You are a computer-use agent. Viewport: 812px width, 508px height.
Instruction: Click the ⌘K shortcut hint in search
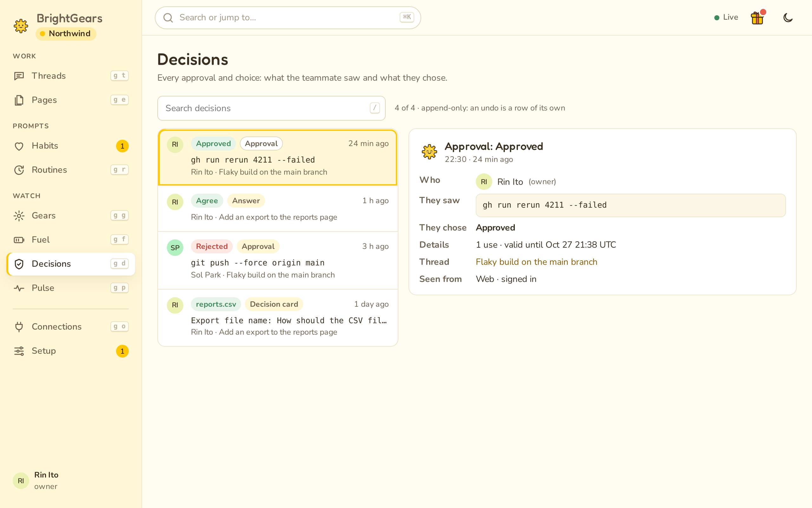[407, 17]
